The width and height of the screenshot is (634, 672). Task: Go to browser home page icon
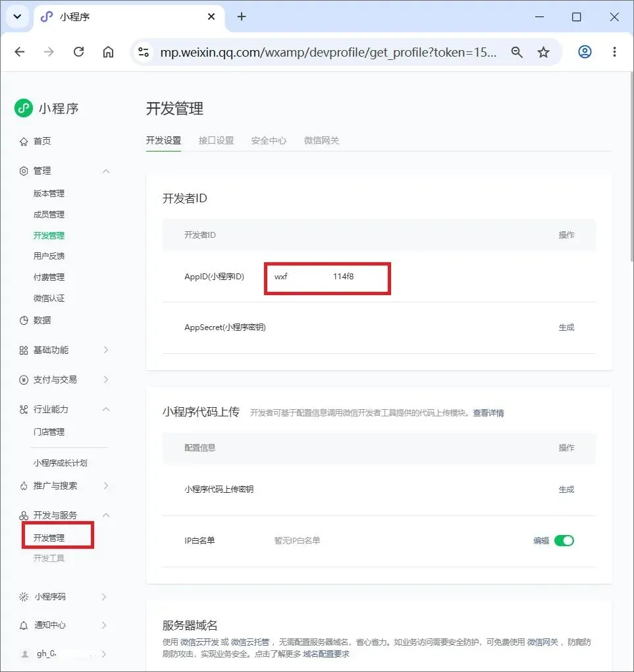click(109, 52)
